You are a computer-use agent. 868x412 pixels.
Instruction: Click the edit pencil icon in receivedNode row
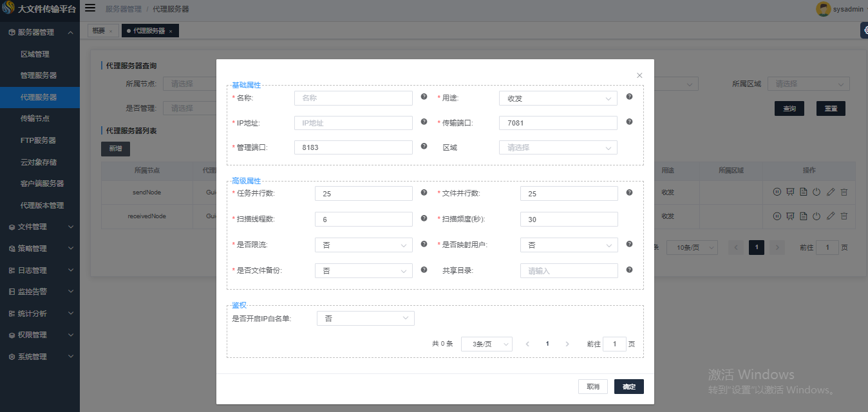click(x=831, y=216)
